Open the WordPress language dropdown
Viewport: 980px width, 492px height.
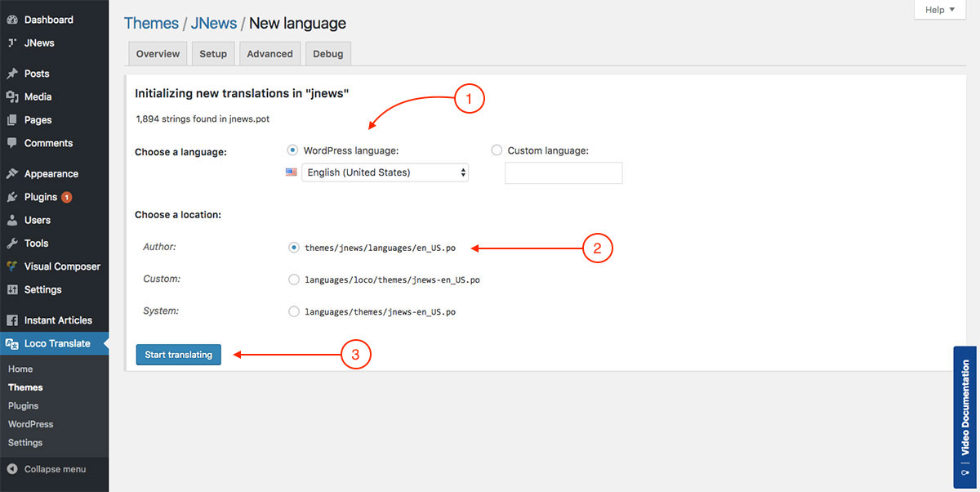point(385,172)
